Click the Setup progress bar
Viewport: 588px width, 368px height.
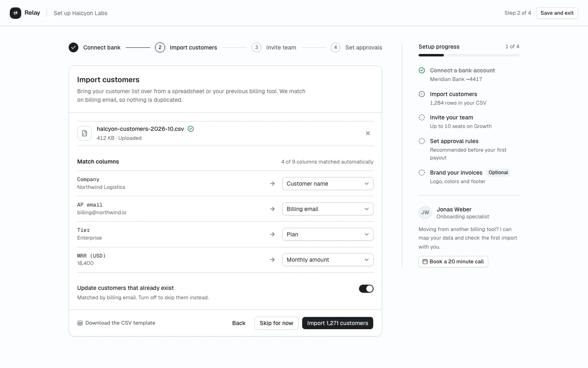(469, 55)
